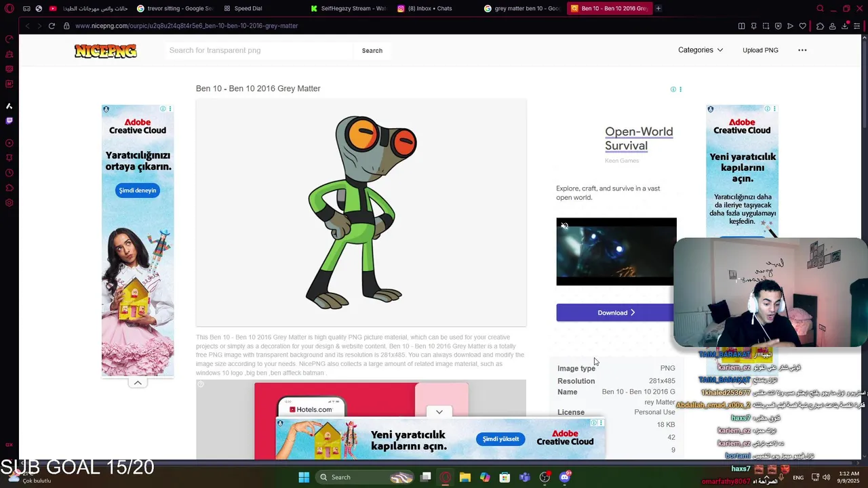The height and width of the screenshot is (488, 868).
Task: Take a snapshot with toolbar capture icon
Action: (x=766, y=26)
